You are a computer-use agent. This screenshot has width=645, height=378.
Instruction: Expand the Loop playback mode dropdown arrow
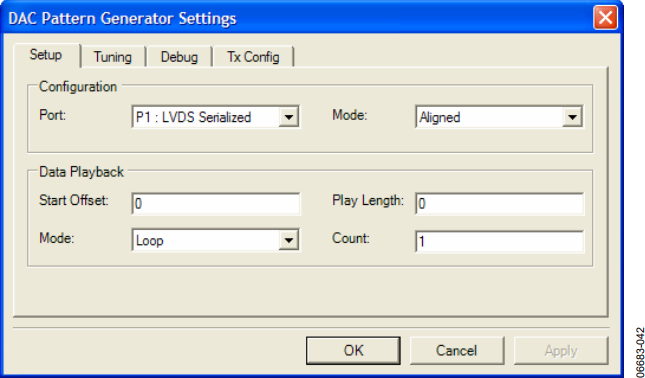288,240
